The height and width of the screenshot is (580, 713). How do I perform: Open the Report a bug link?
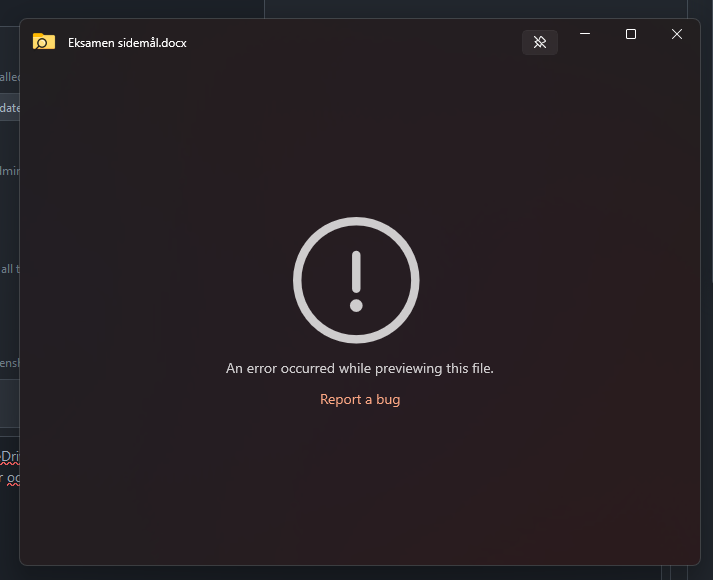360,399
